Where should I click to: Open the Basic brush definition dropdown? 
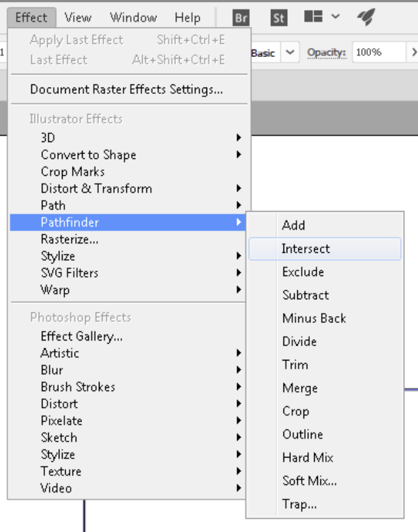(290, 53)
